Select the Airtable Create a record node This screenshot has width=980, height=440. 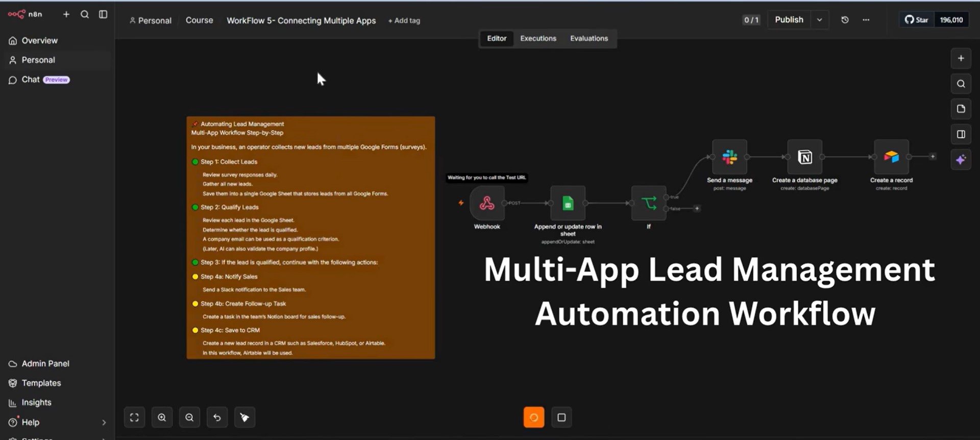pos(891,157)
